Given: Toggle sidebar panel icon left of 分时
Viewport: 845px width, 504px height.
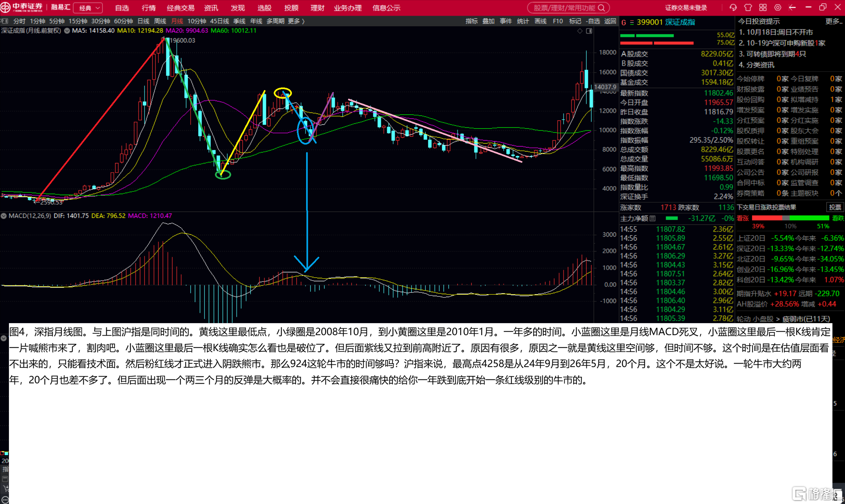Looking at the screenshot, I should click(x=4, y=21).
